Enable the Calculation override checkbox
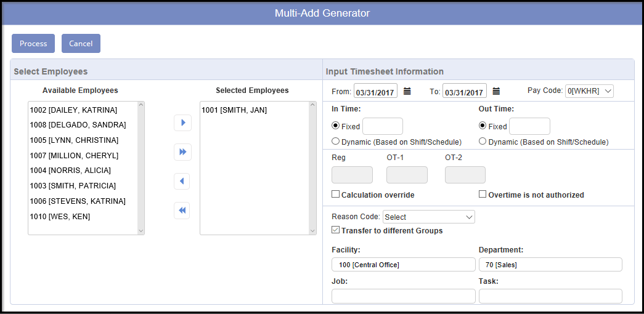 coord(336,195)
